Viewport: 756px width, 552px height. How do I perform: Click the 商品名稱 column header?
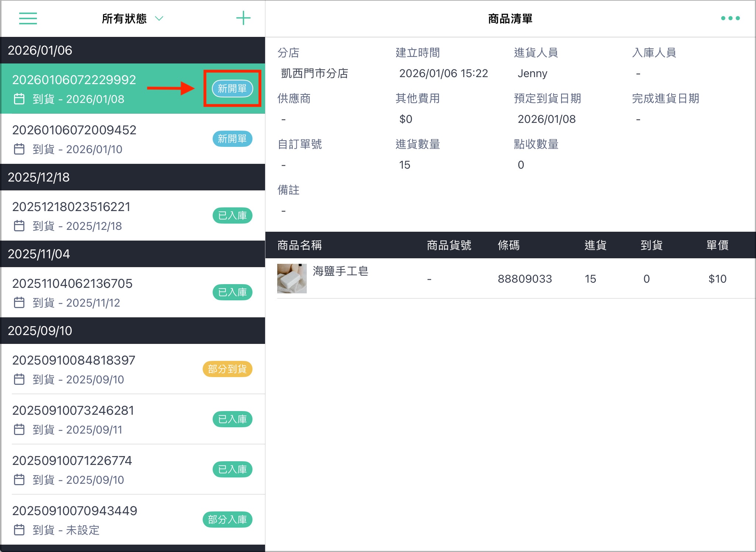tap(299, 245)
